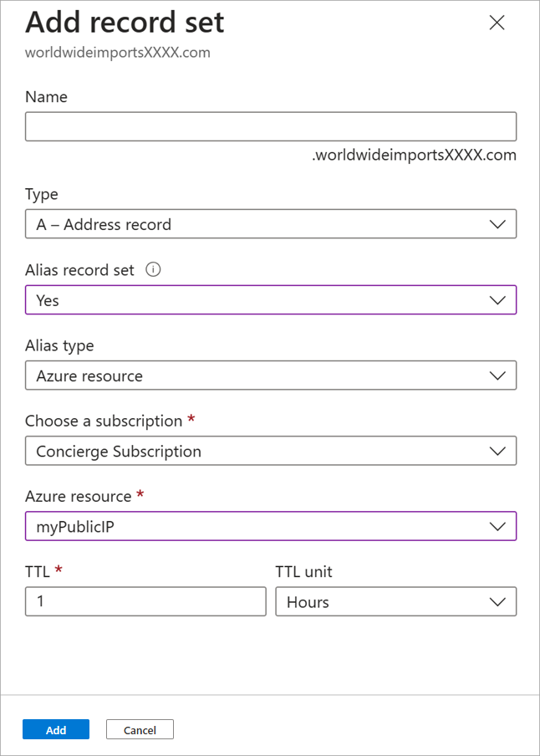This screenshot has height=756, width=540.
Task: Click inside the Name input field
Action: [271, 125]
